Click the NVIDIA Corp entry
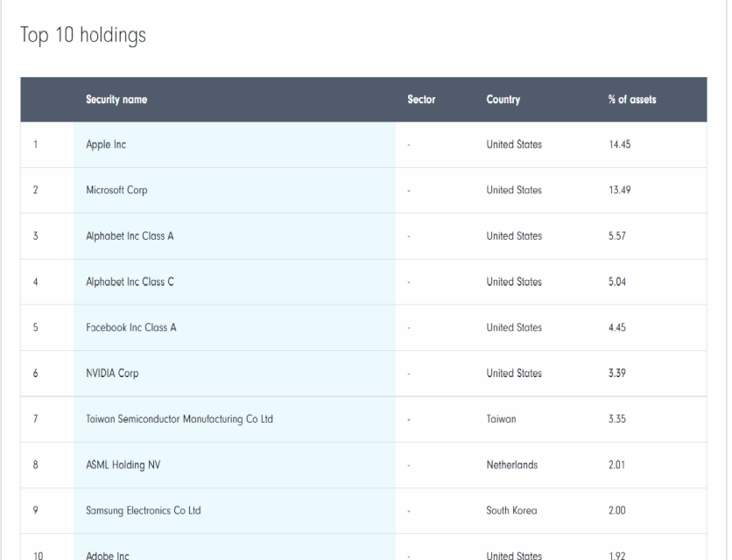Screen dimensions: 732x560 coord(112,373)
